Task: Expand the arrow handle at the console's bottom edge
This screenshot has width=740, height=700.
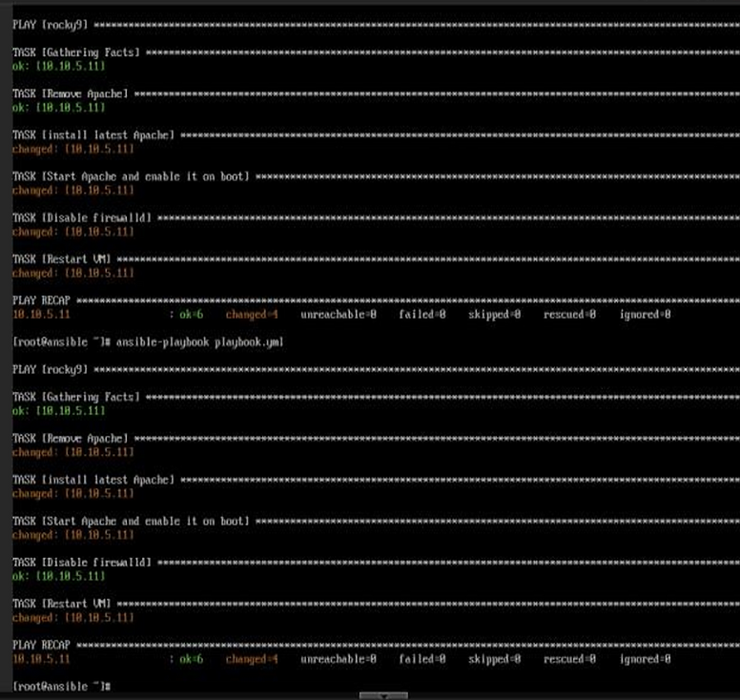Action: (x=383, y=695)
